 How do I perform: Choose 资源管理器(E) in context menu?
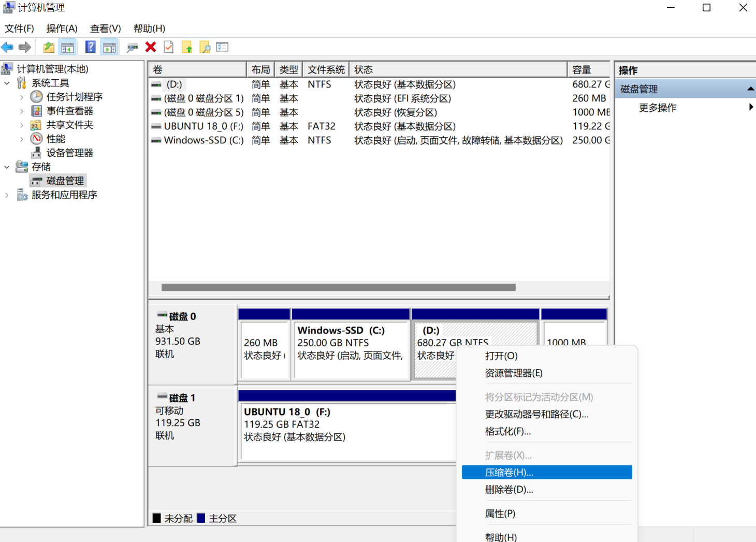click(547, 373)
